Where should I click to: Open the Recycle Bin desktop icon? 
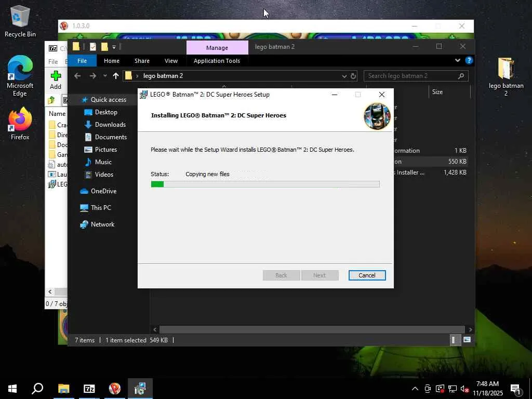(x=20, y=20)
